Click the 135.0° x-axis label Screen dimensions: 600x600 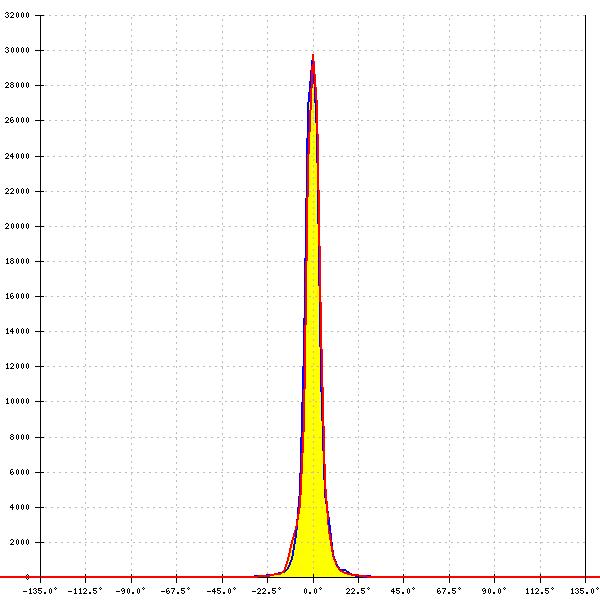tap(585, 591)
